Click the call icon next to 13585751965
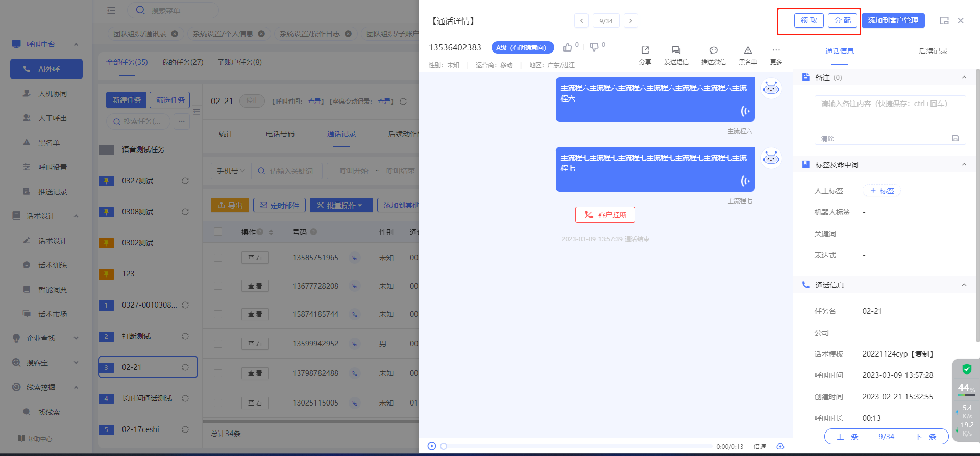Image resolution: width=980 pixels, height=456 pixels. pos(355,258)
